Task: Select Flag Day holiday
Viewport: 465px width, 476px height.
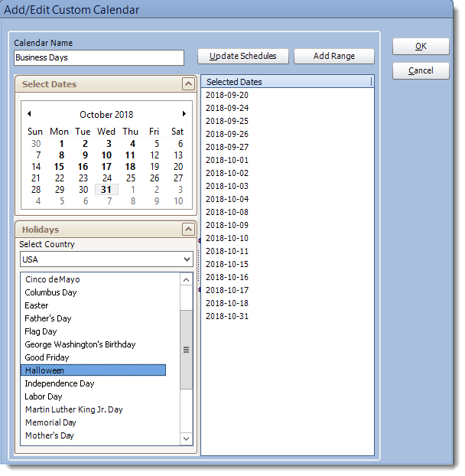Action: [41, 331]
